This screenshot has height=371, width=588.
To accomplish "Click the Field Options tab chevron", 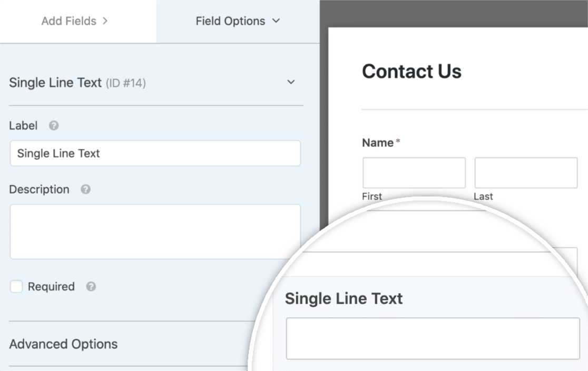I will [276, 21].
